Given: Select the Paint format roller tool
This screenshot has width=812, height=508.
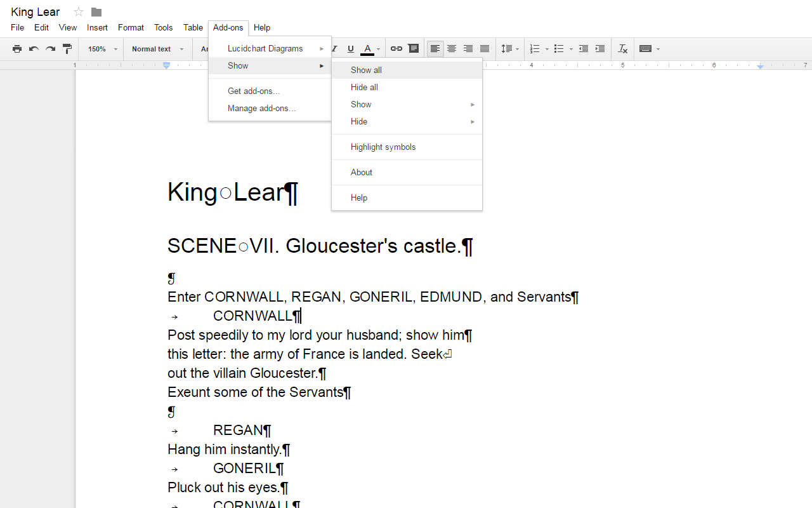Looking at the screenshot, I should click(x=67, y=49).
